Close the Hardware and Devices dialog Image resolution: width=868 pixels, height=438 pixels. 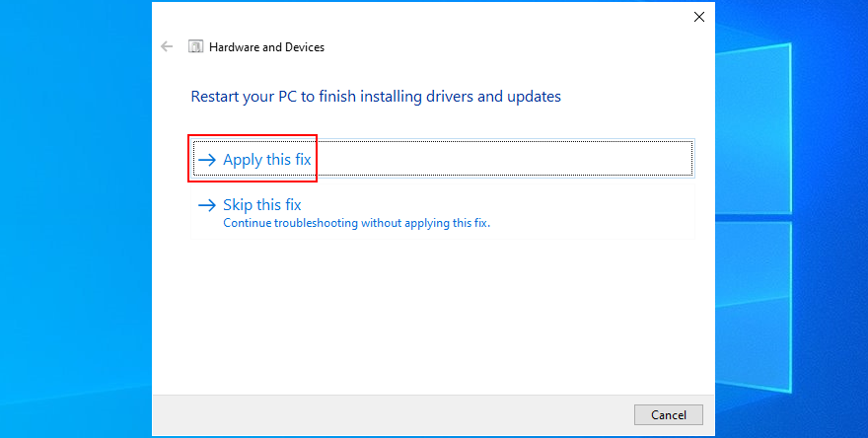(x=699, y=17)
